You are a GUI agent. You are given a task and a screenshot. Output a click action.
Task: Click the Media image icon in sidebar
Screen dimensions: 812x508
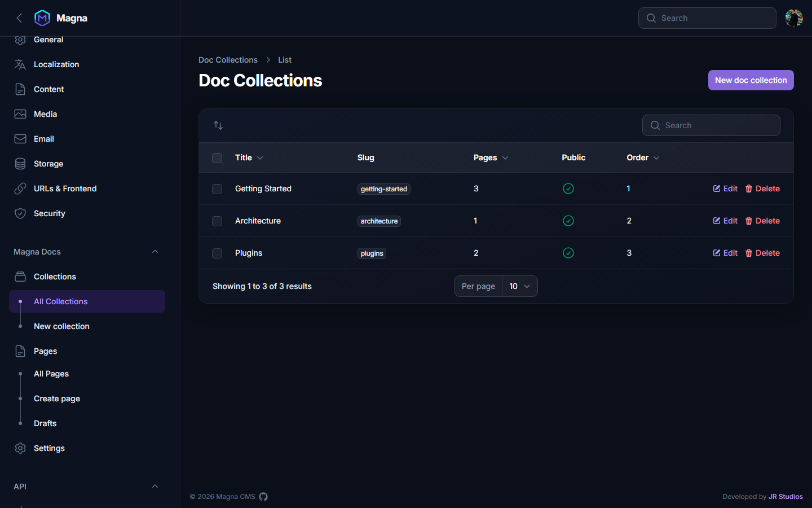coord(20,114)
